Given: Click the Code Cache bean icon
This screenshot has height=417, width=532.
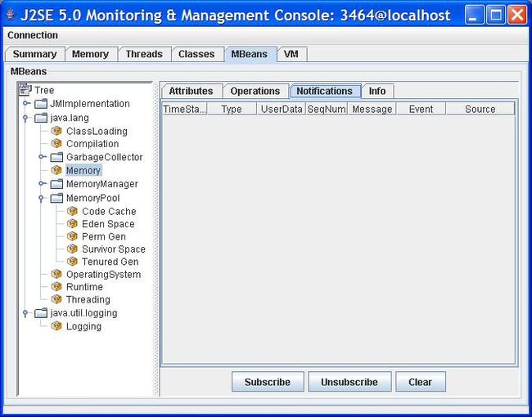Looking at the screenshot, I should 72,211.
